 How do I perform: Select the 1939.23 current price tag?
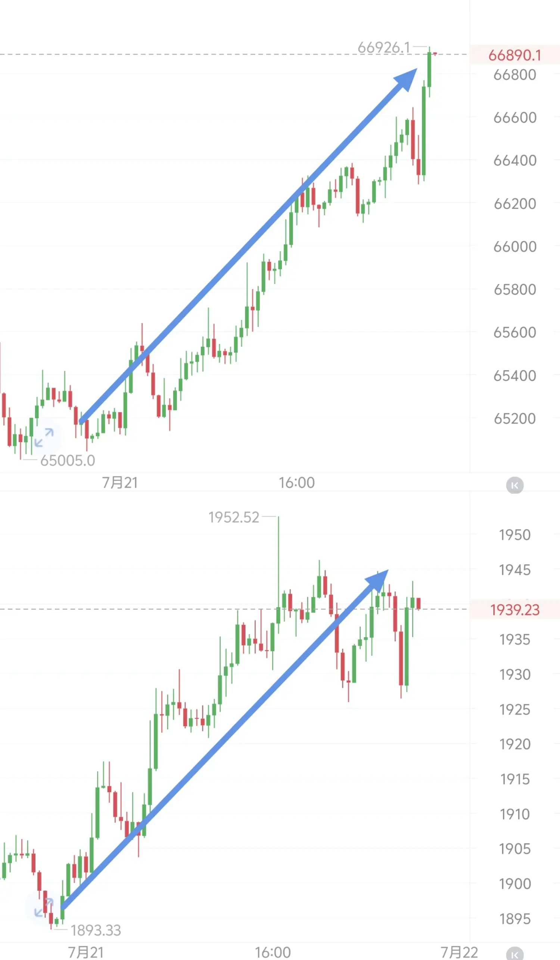point(515,610)
